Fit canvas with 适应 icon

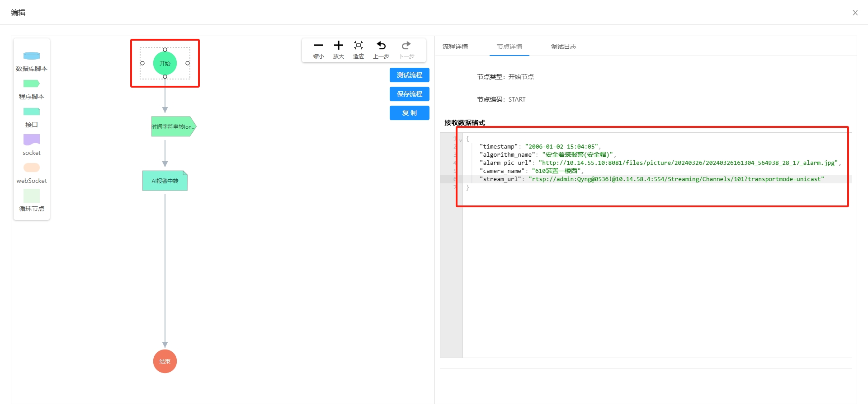[359, 46]
